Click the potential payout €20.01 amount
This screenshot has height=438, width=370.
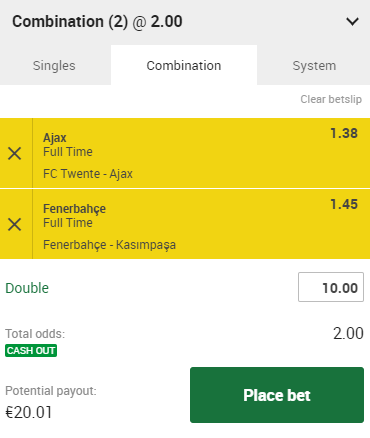29,412
